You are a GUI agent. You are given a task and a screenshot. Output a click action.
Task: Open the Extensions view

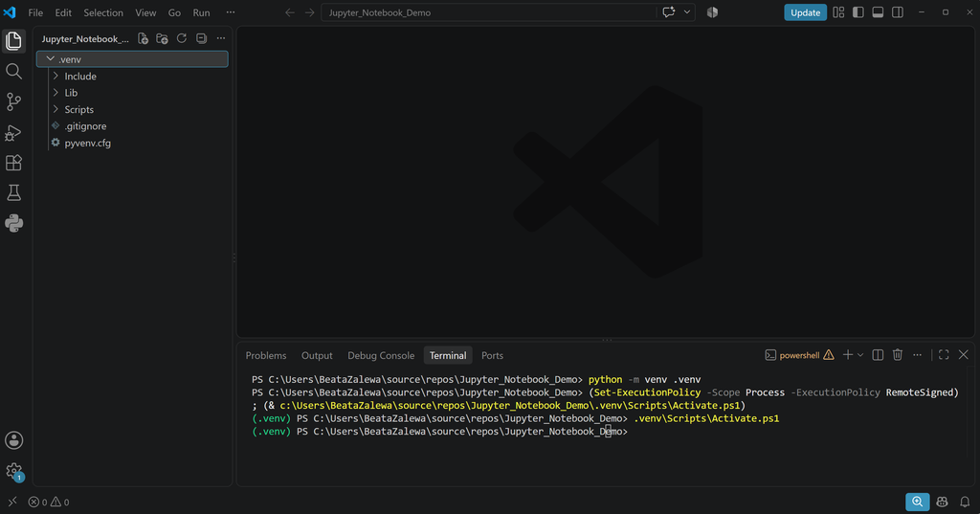pos(13,163)
